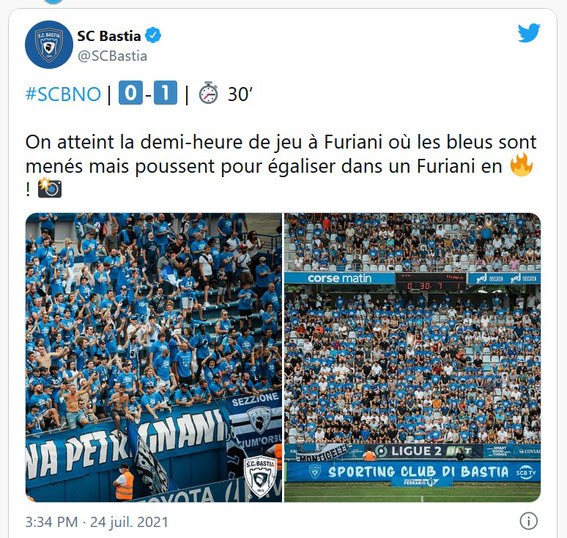
Task: Click the corse matin sign in photo
Action: tap(340, 278)
